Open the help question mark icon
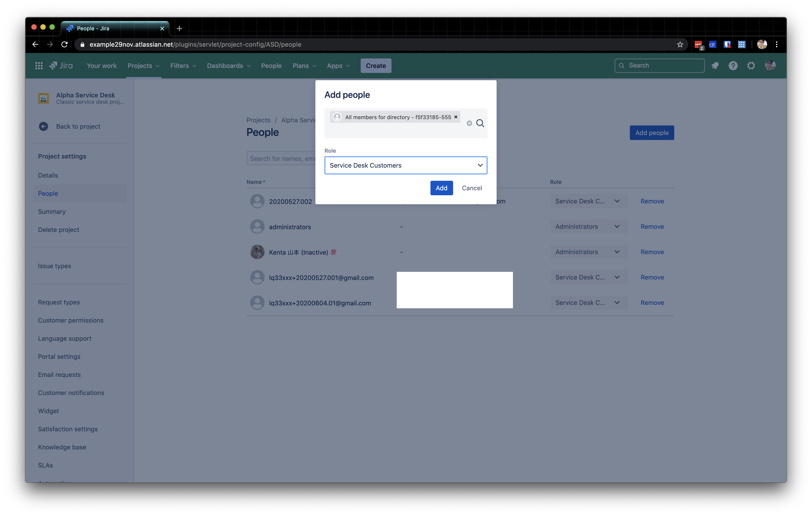The width and height of the screenshot is (812, 516). (x=733, y=66)
